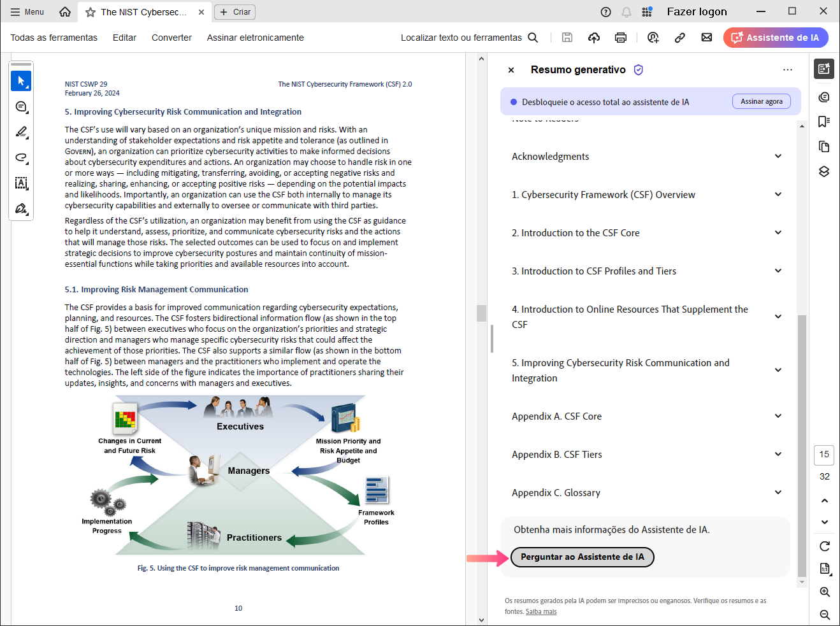This screenshot has height=626, width=840.
Task: Zoom out of the document
Action: (x=825, y=615)
